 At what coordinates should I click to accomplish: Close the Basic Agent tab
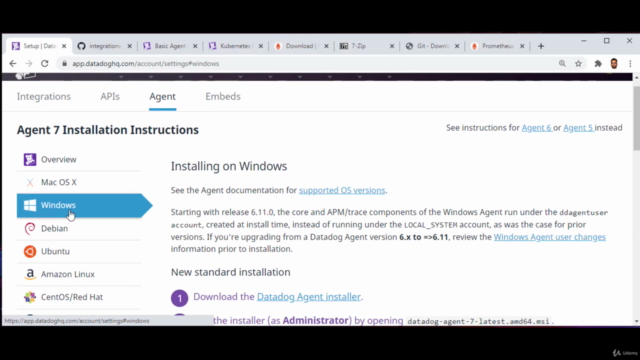[195, 46]
